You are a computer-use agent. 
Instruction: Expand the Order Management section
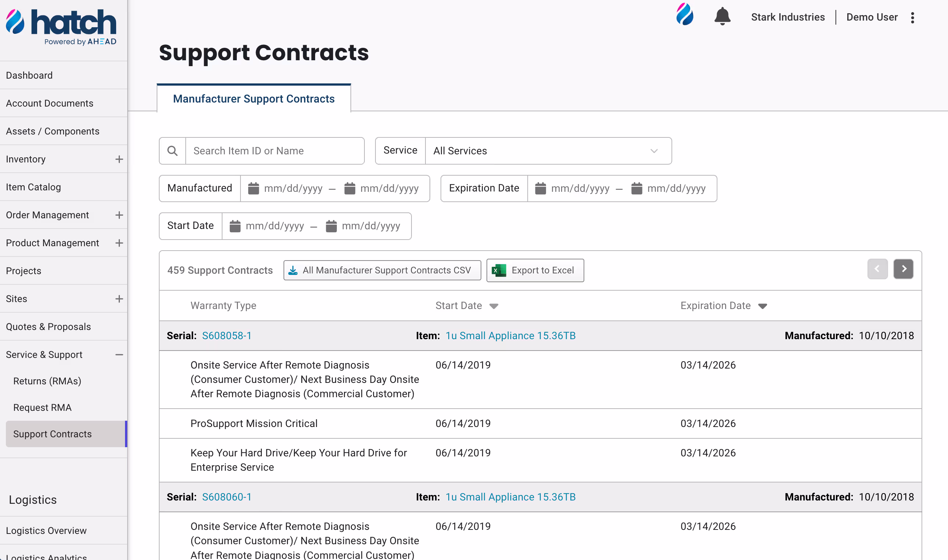(x=119, y=215)
